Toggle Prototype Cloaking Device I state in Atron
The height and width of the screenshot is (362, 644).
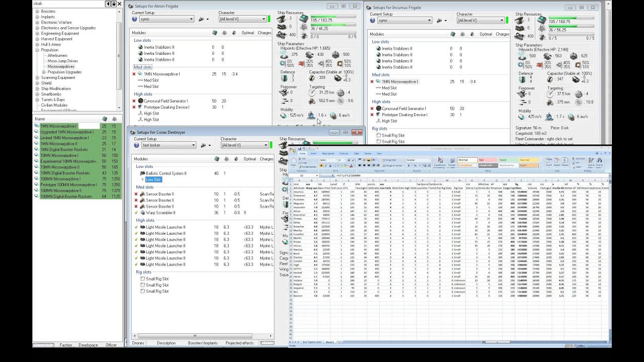click(x=134, y=107)
